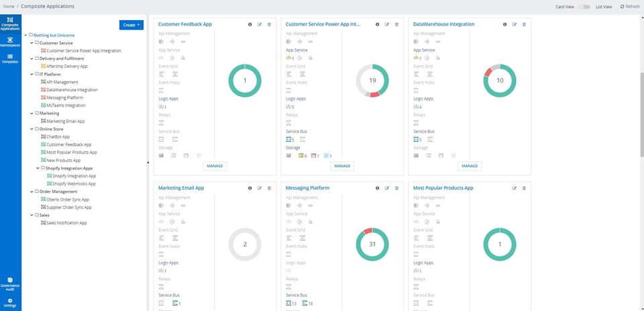The height and width of the screenshot is (311, 644).
Task: Delete the DataWarehouse Integration card
Action: (x=524, y=25)
